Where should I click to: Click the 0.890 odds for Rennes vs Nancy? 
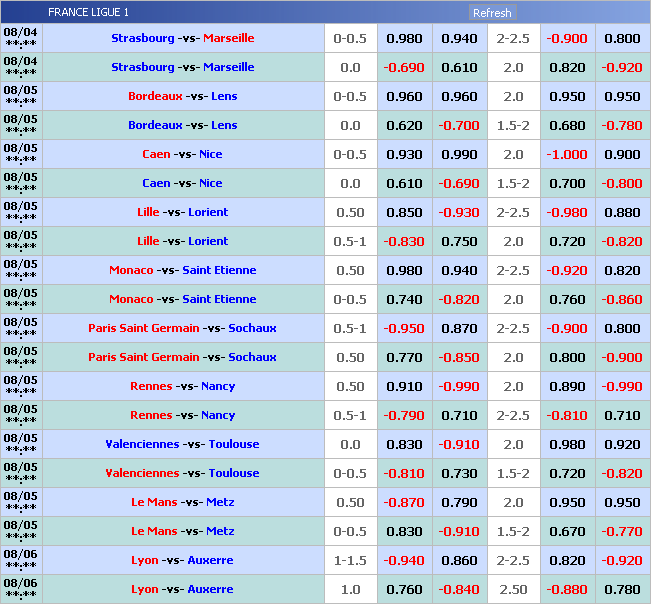point(567,387)
